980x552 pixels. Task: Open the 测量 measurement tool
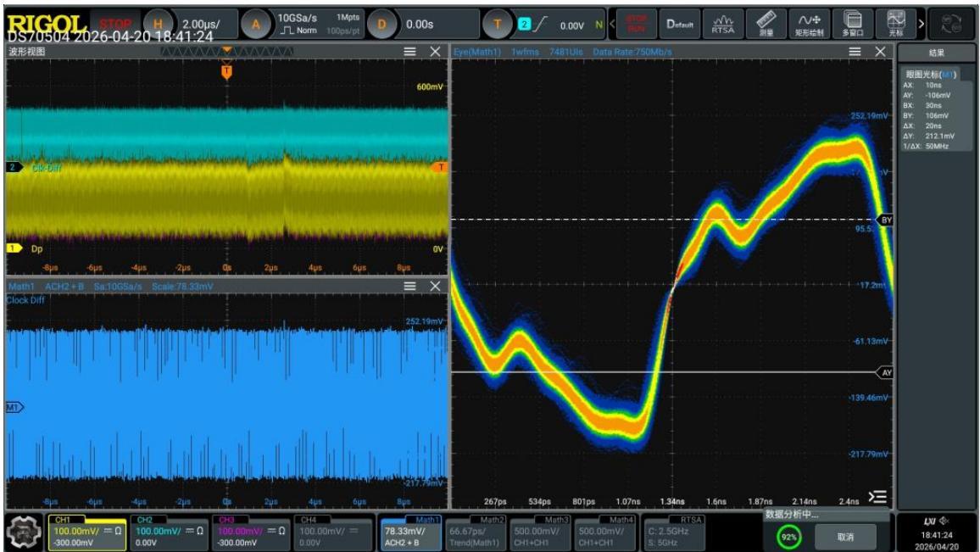pos(766,25)
